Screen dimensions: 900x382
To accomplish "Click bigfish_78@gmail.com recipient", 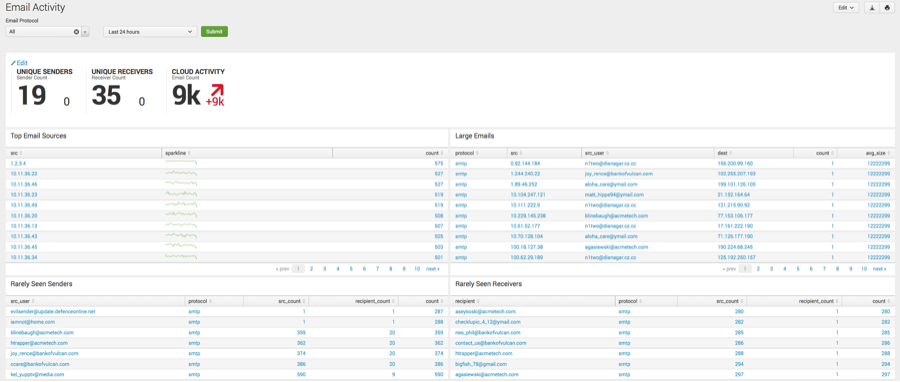I will [x=481, y=364].
